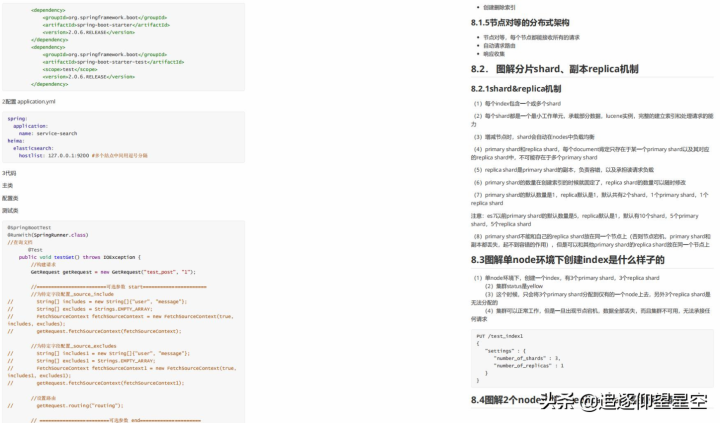Click subheading "8.2.1shard&replica机制"

(516, 89)
